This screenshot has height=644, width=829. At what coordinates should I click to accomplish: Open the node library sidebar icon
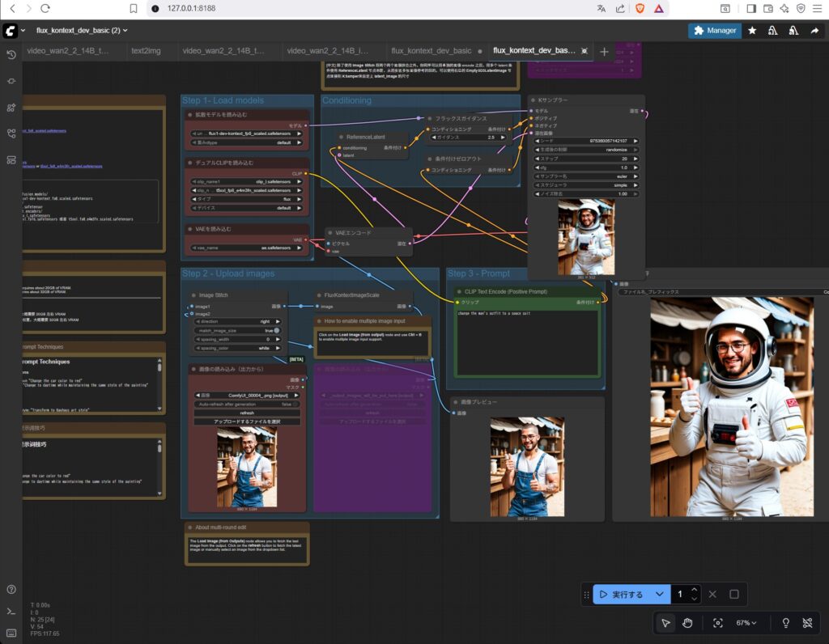click(x=11, y=107)
